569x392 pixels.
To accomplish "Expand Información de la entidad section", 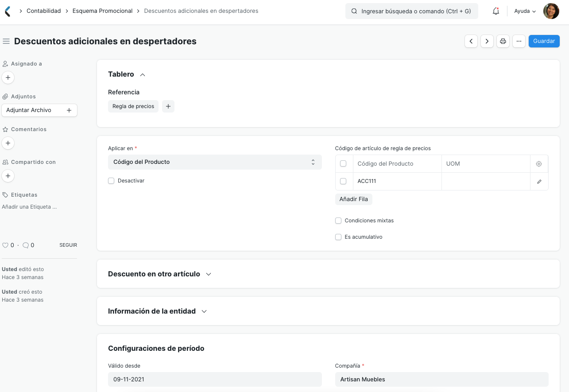I will tap(204, 311).
